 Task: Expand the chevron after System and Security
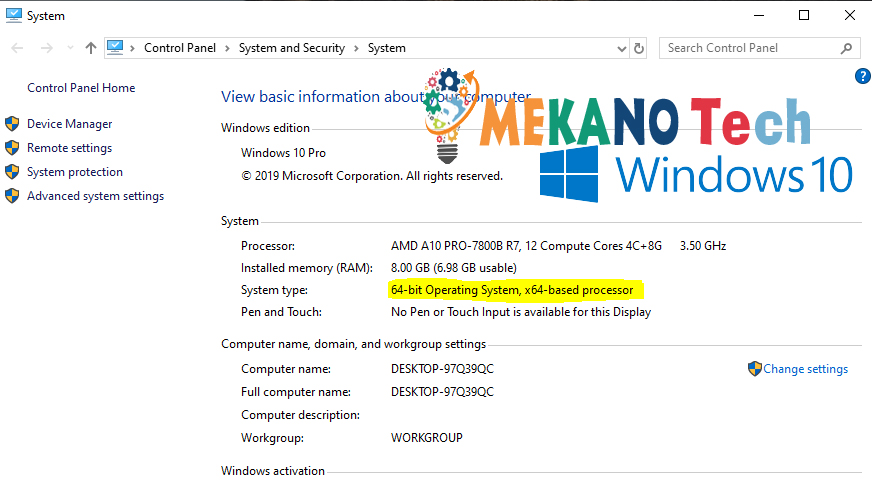(x=356, y=48)
